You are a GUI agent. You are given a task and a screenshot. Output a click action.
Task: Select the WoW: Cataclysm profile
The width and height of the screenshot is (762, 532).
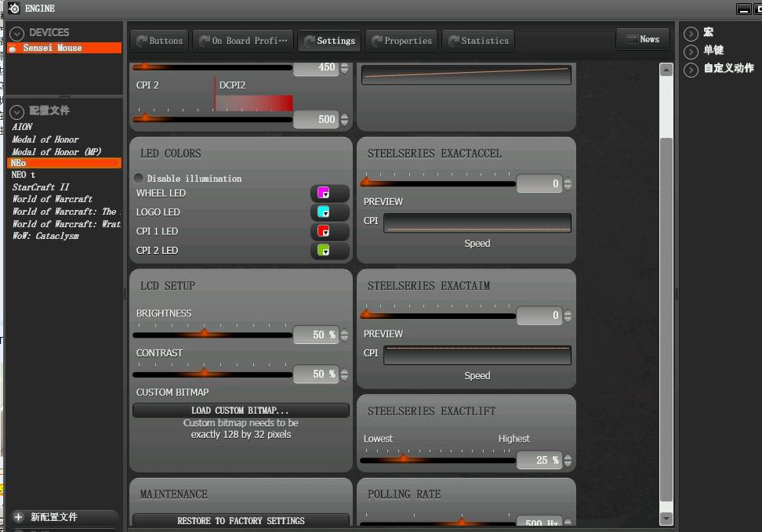pos(45,236)
